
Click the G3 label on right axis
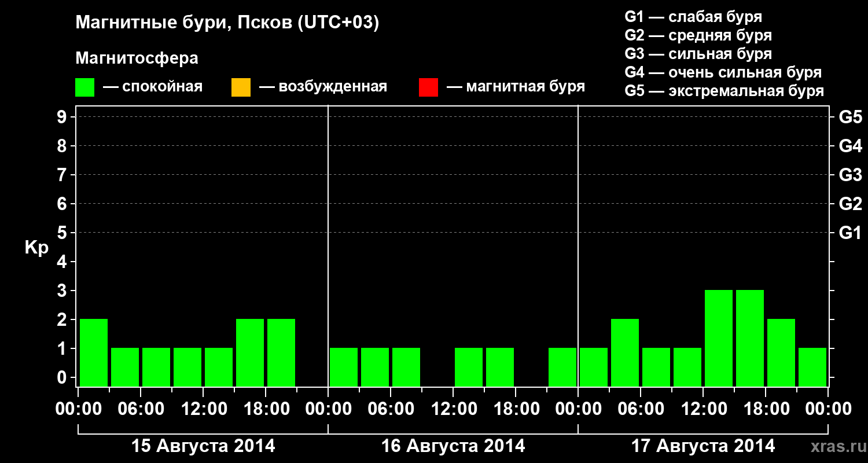(x=851, y=175)
